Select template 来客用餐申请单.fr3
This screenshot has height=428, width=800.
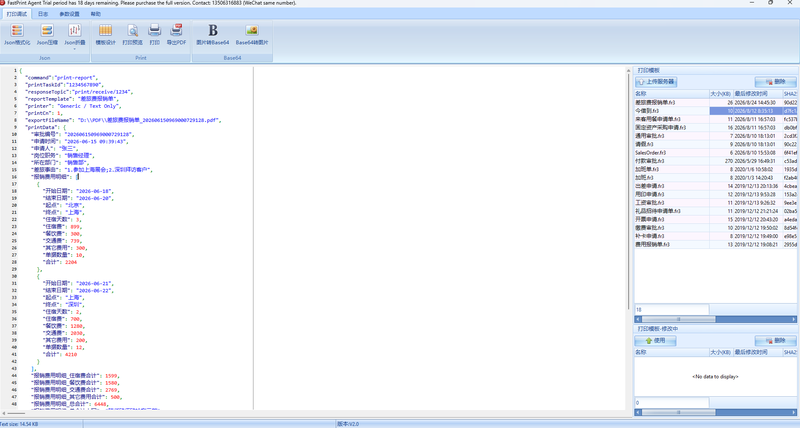tap(671, 119)
